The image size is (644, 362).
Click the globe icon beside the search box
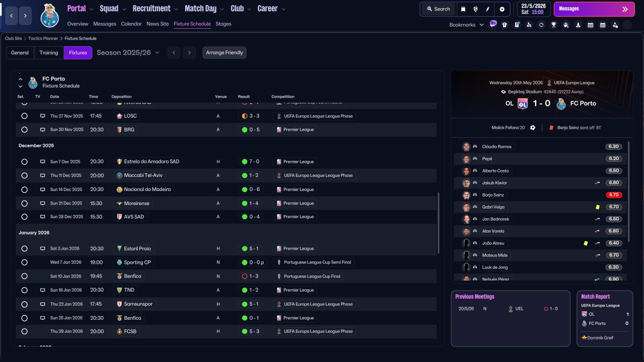click(475, 9)
